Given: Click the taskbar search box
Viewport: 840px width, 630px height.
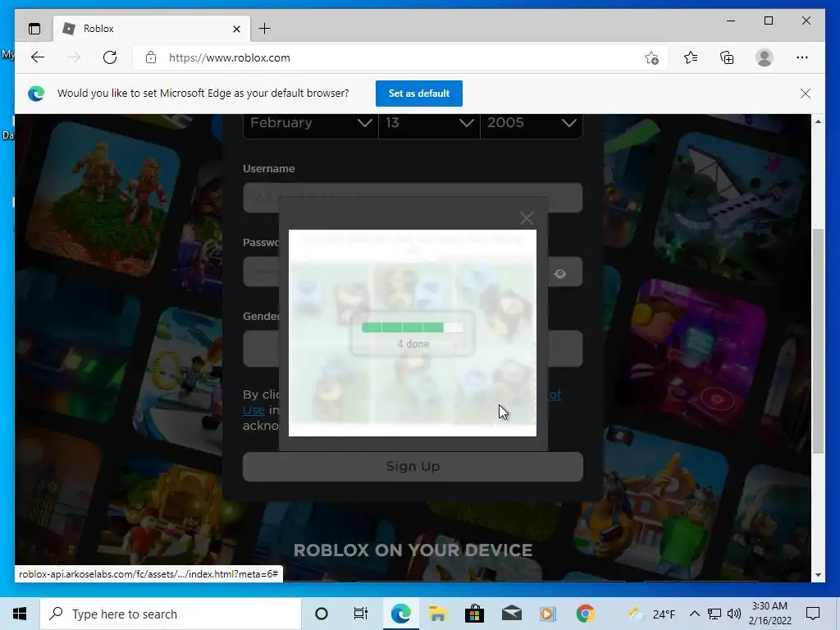Looking at the screenshot, I should pos(171,614).
